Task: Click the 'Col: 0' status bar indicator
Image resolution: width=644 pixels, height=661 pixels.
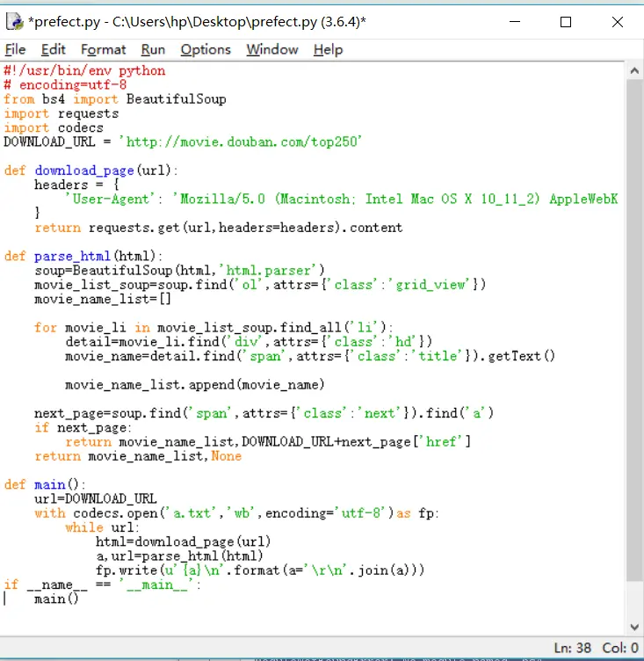Action: coord(620,648)
